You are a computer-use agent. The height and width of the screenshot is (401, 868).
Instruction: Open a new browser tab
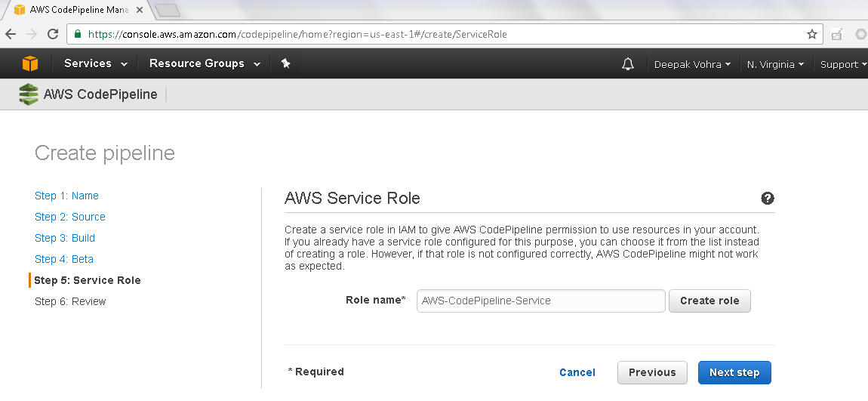(166, 10)
